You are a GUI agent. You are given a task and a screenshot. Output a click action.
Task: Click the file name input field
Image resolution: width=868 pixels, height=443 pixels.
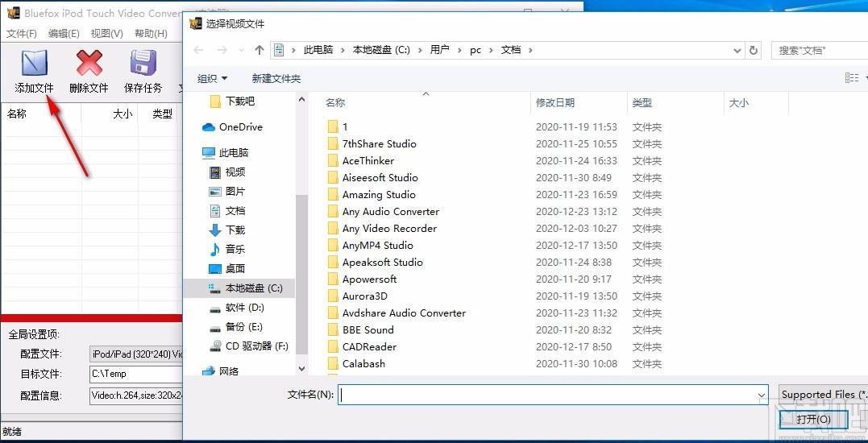pos(548,395)
